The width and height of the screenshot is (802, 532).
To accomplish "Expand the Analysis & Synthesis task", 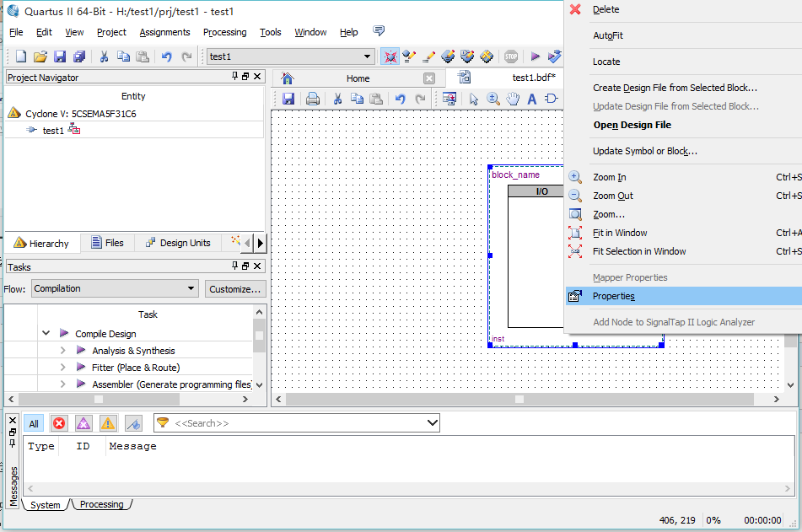I will pyautogui.click(x=63, y=351).
